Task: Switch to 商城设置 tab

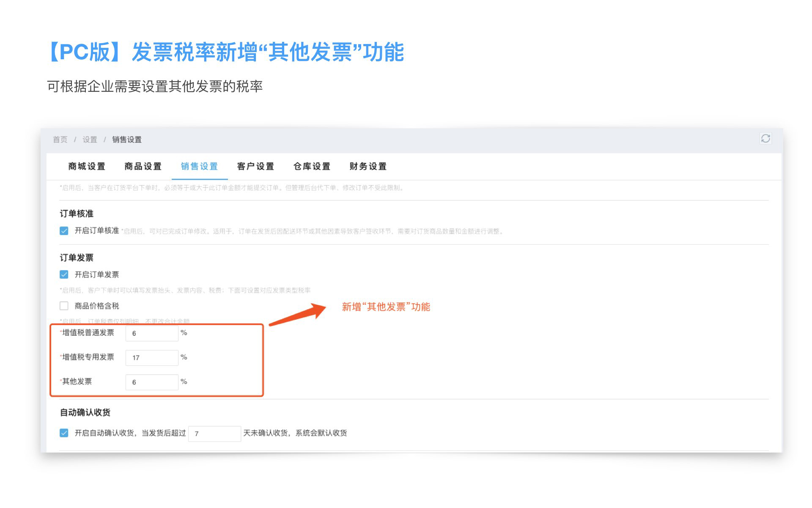Action: coord(87,166)
